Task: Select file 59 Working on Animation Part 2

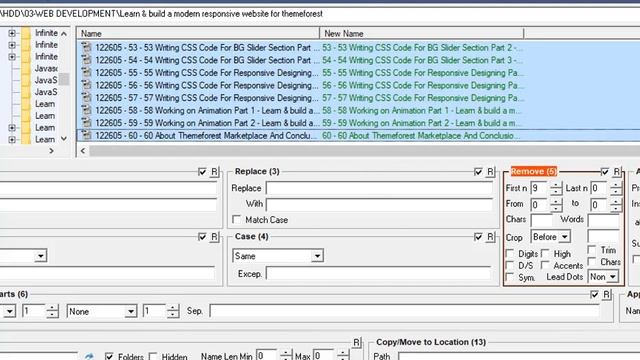Action: pos(358,123)
